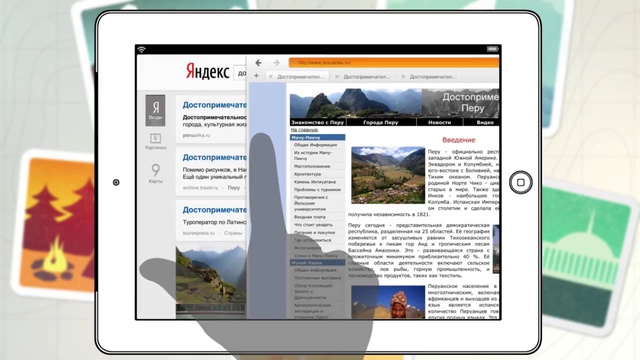The height and width of the screenshot is (360, 640).
Task: Select Яндекс 'Везде' search category icon
Action: pos(156,110)
